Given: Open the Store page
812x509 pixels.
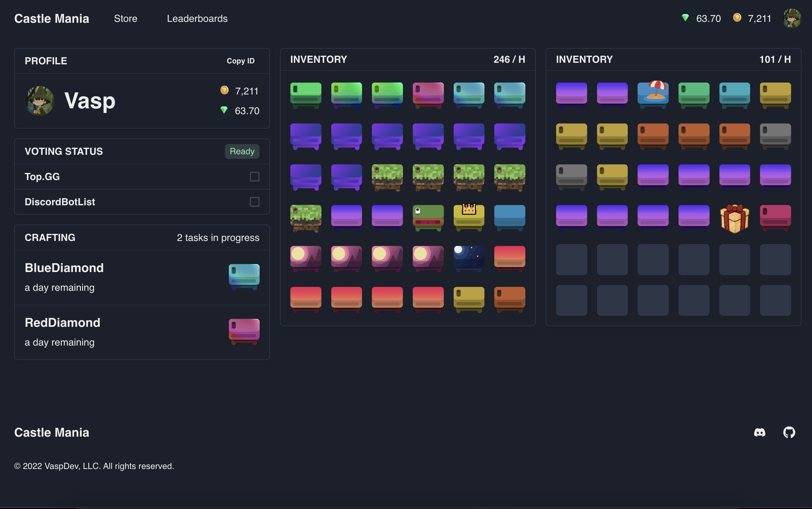Looking at the screenshot, I should (125, 18).
